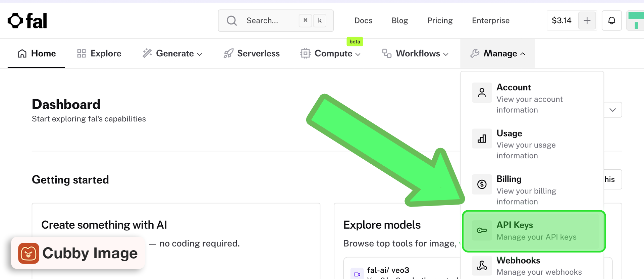Click the Explore models heading
This screenshot has height=279, width=644.
(382, 225)
